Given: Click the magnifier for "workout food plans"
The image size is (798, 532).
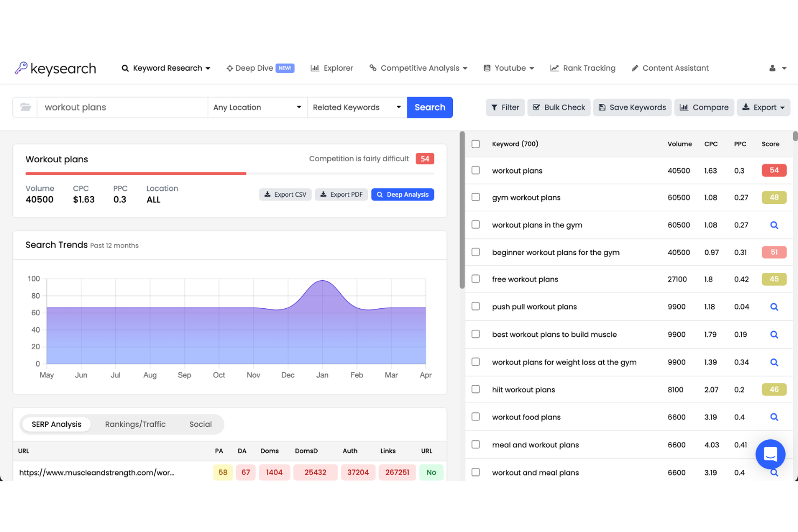Looking at the screenshot, I should 774,417.
